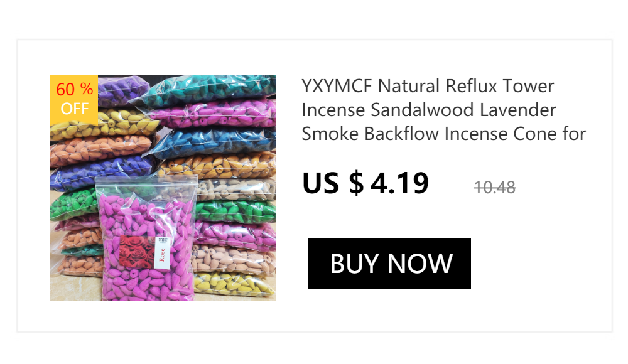Click the white Rose label on front bag
Image resolution: width=628 pixels, height=364 pixels.
pos(162,253)
